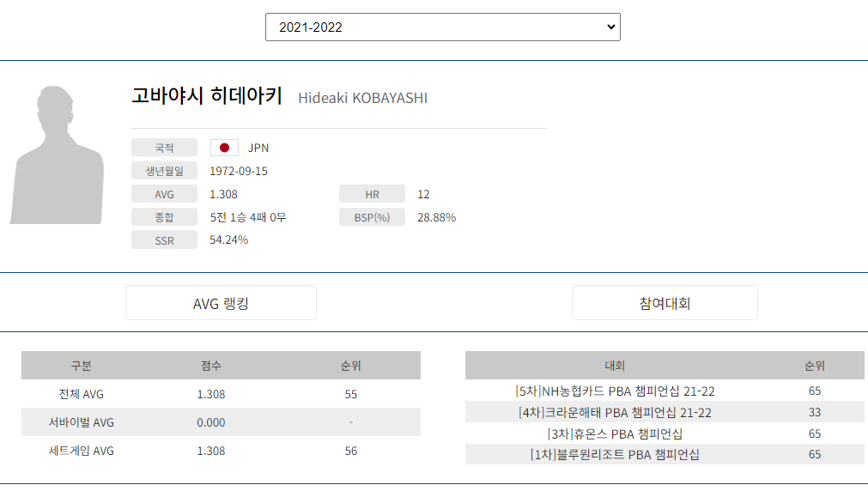
Task: Click the 생년월일 label
Action: [x=164, y=171]
